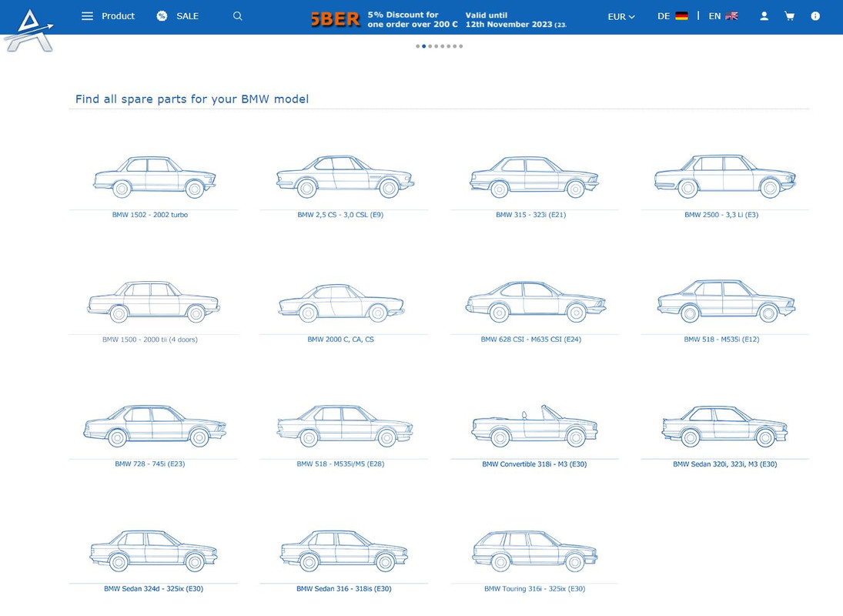This screenshot has height=616, width=843.
Task: Switch language to DE
Action: point(664,16)
